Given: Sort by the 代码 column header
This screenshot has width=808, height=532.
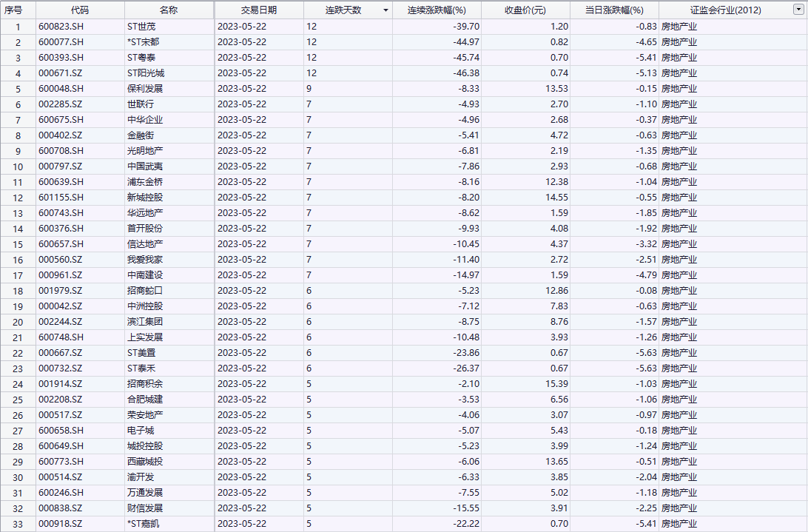Looking at the screenshot, I should click(x=80, y=10).
